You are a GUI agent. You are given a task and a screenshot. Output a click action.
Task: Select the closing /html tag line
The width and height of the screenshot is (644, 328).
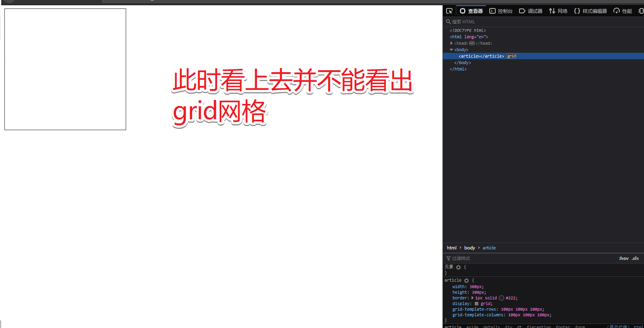click(x=458, y=69)
